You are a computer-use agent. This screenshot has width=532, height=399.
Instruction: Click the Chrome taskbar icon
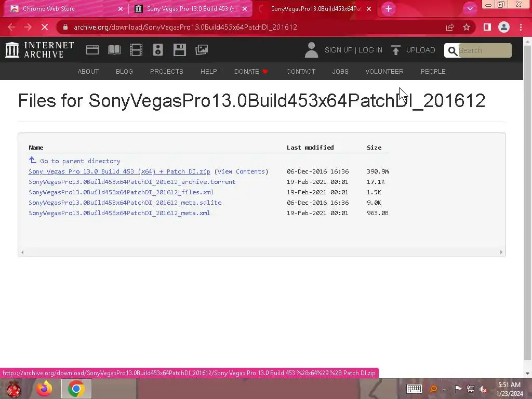click(x=76, y=389)
